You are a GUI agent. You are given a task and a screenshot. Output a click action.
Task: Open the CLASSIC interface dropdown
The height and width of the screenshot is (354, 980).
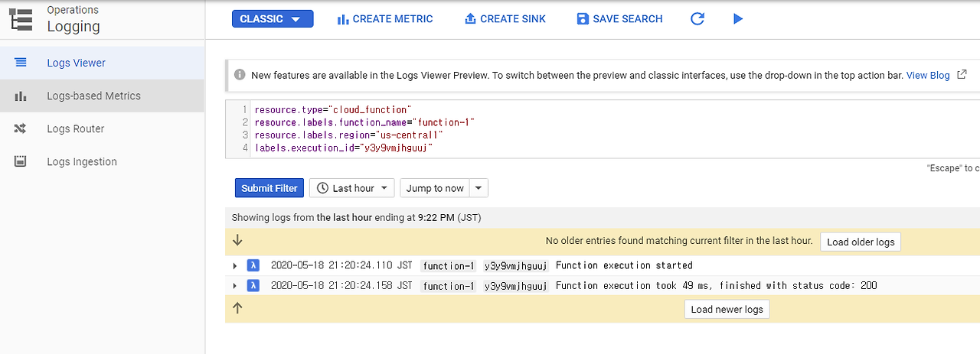273,19
